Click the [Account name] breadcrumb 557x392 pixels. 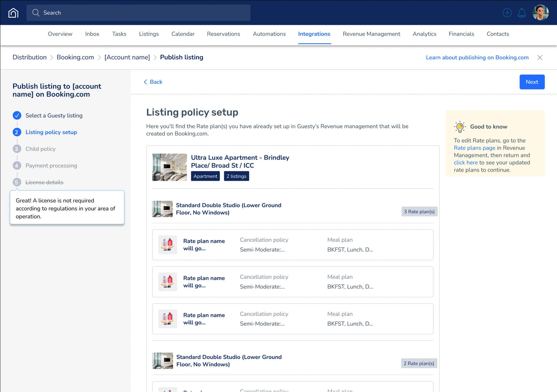[127, 57]
